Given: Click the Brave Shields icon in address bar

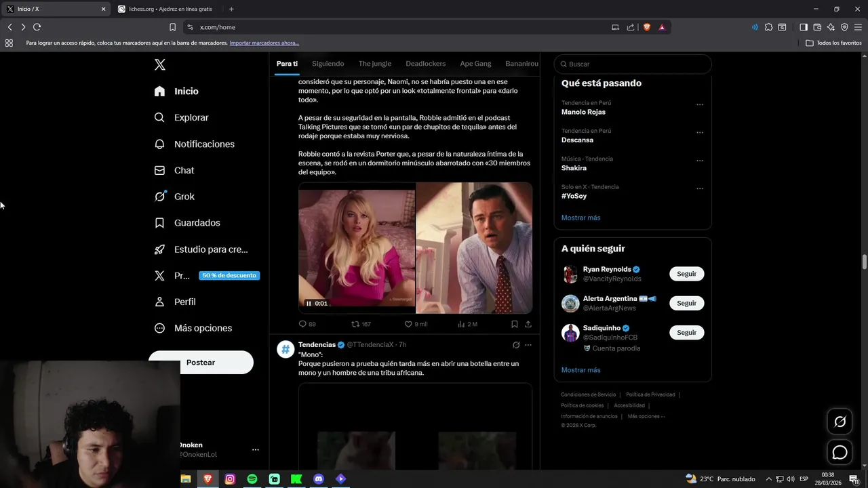Looking at the screenshot, I should click(x=646, y=27).
